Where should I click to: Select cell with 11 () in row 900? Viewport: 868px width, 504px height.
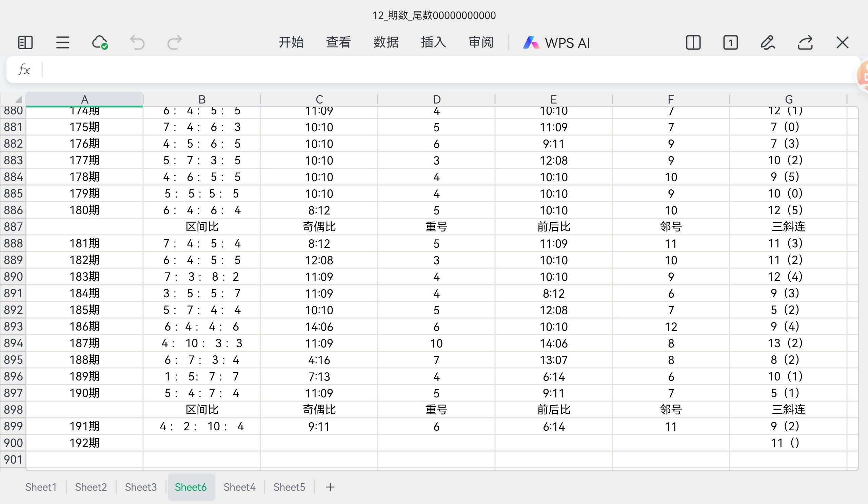click(x=788, y=443)
